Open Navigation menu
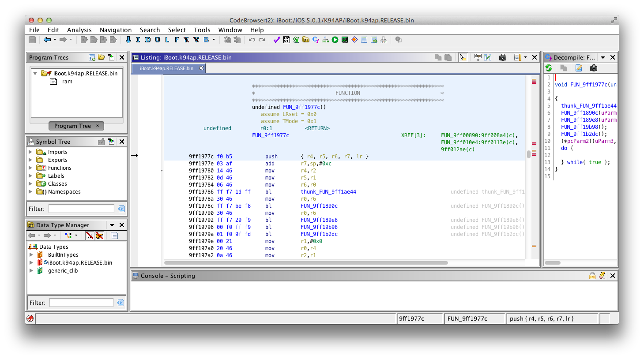 pos(116,30)
